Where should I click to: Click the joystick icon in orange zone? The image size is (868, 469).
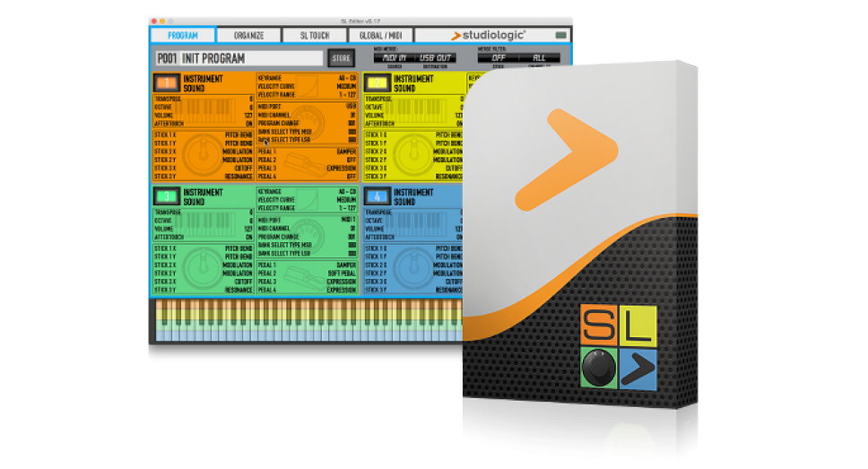click(202, 153)
